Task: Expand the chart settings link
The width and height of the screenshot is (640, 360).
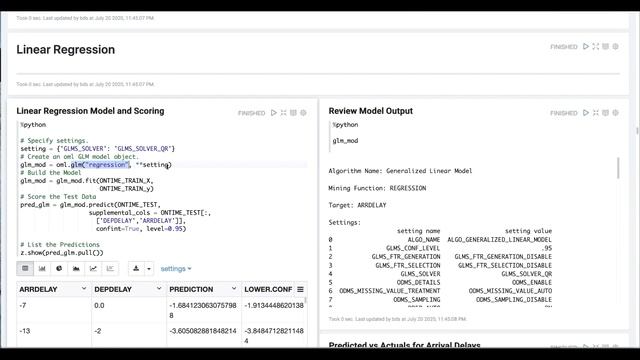Action: [x=176, y=269]
